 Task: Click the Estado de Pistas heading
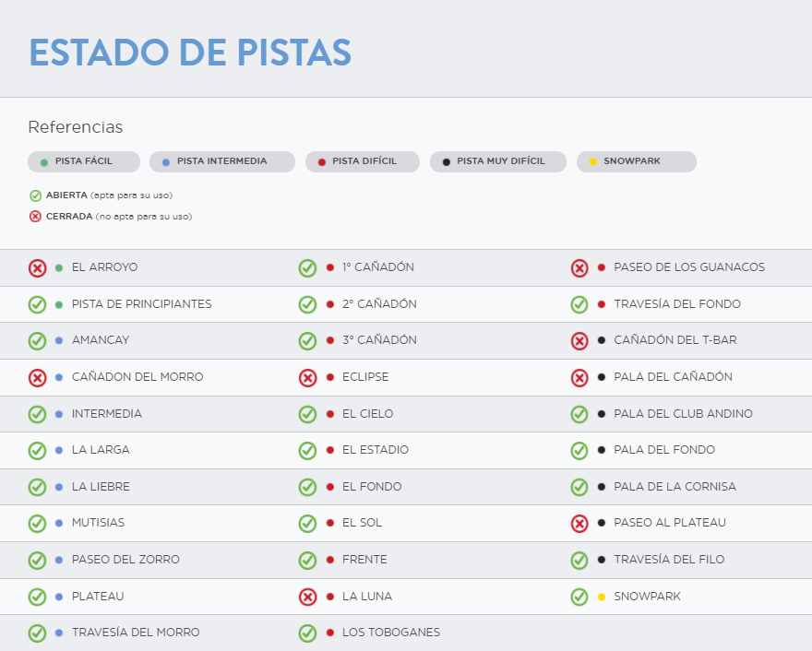[190, 53]
